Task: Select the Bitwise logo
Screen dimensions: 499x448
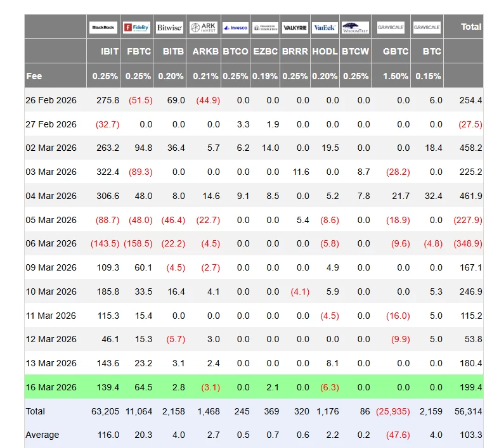Action: pos(169,27)
